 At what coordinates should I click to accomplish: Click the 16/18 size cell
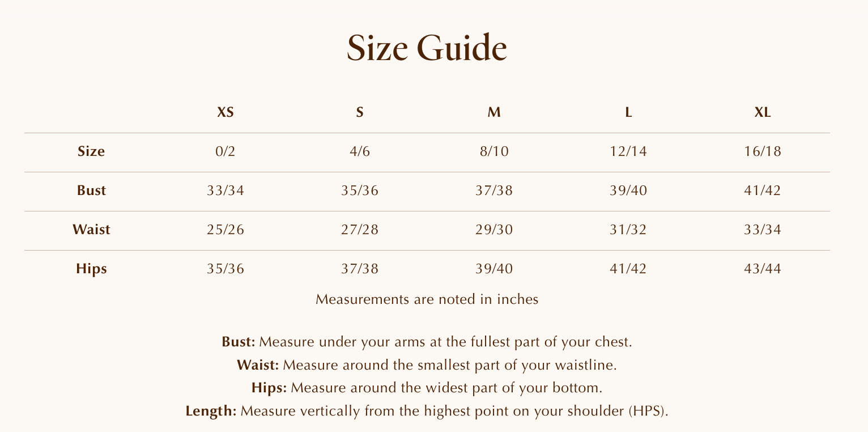pos(763,151)
